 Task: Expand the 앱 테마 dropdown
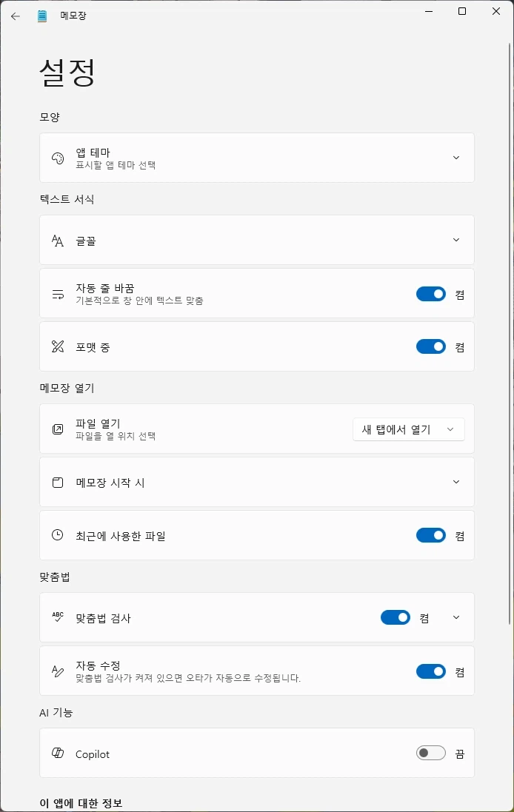click(455, 157)
